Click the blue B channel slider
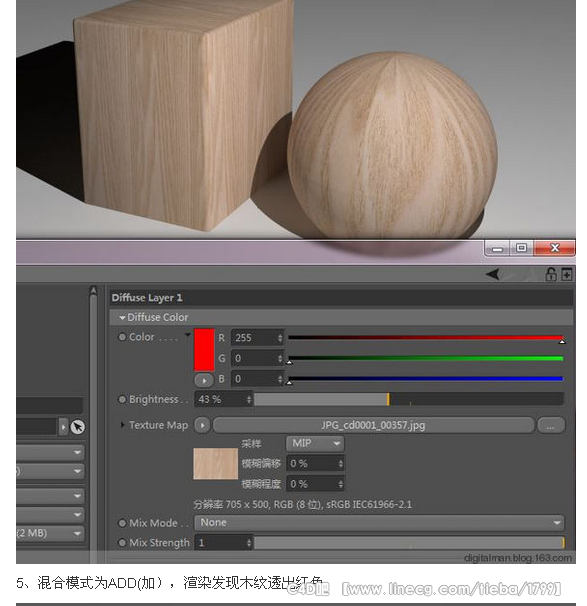587x606 pixels. [x=425, y=379]
